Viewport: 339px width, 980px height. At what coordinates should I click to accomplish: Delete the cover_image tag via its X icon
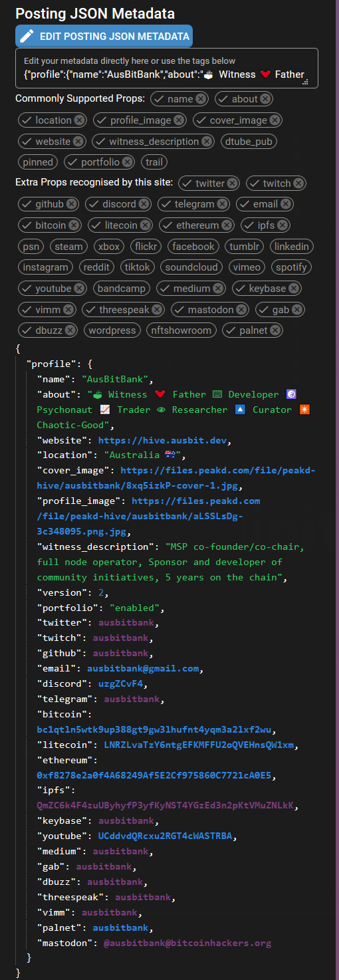[275, 120]
